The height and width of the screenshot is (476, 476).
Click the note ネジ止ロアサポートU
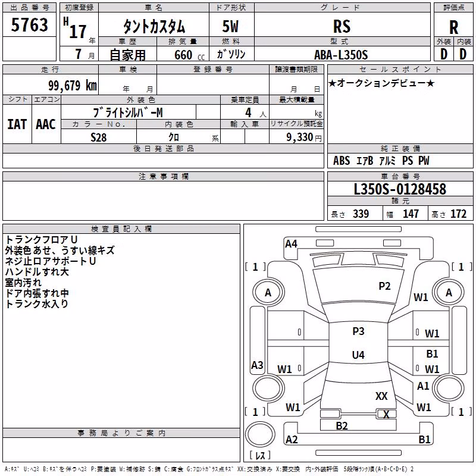51,261
